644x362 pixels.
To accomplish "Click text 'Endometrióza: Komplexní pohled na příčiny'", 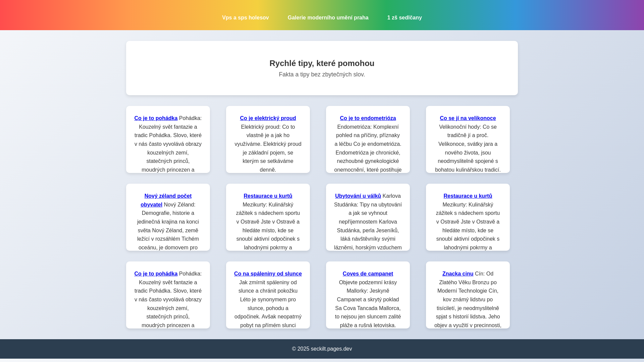I will [x=368, y=131].
